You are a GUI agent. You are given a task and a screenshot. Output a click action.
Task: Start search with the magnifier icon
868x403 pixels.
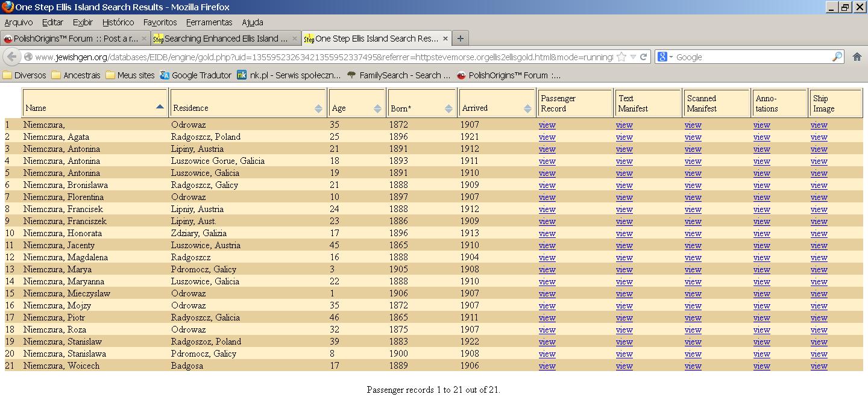point(837,57)
